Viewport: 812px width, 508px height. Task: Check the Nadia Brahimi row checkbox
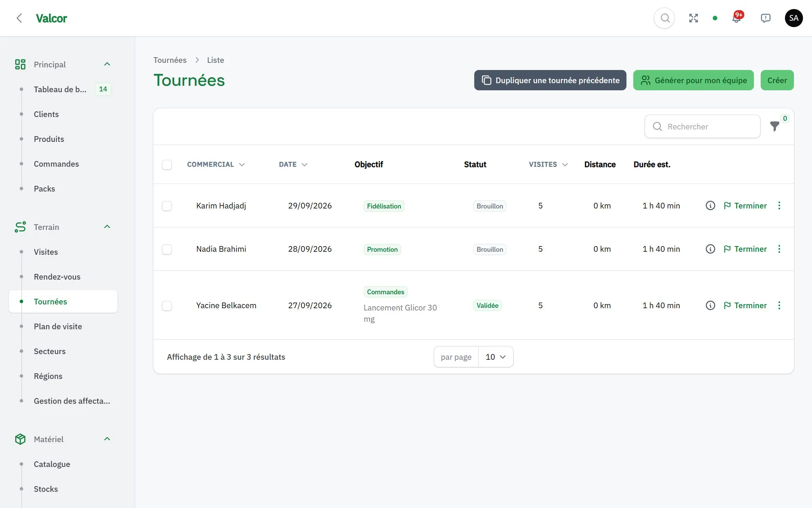(x=167, y=249)
